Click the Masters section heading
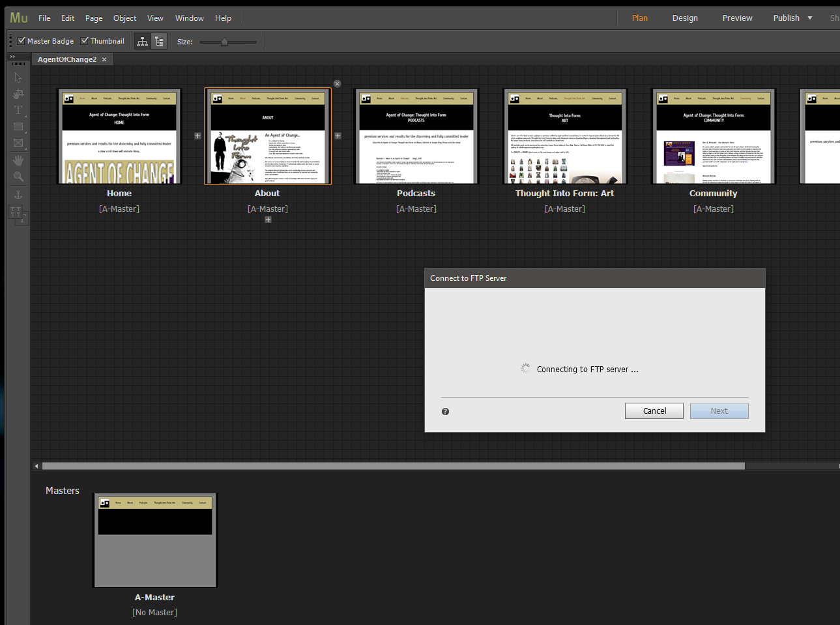This screenshot has width=840, height=625. tap(63, 491)
